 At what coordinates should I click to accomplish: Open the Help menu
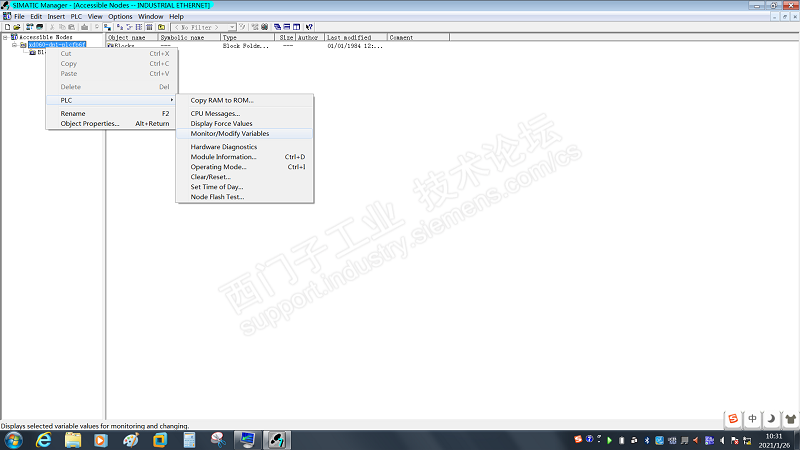click(177, 16)
